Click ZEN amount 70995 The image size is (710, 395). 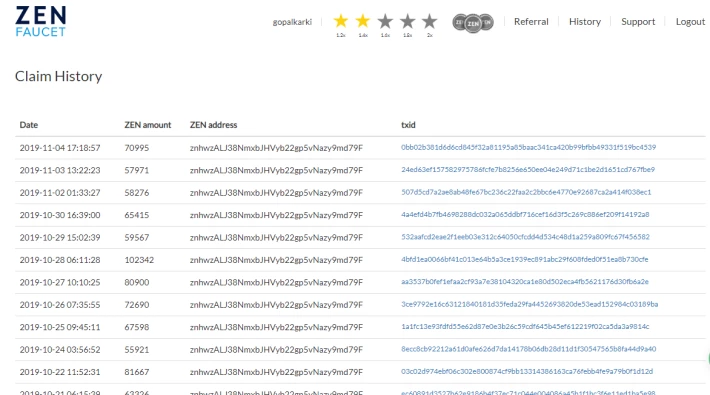coord(137,148)
